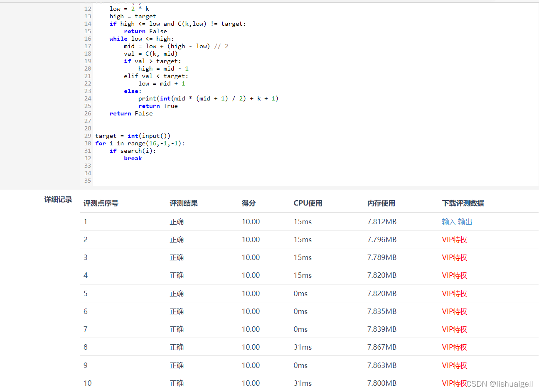Screen dimensions: 539x392
Task: Select the 下载评测数据 column header
Action: tap(463, 203)
